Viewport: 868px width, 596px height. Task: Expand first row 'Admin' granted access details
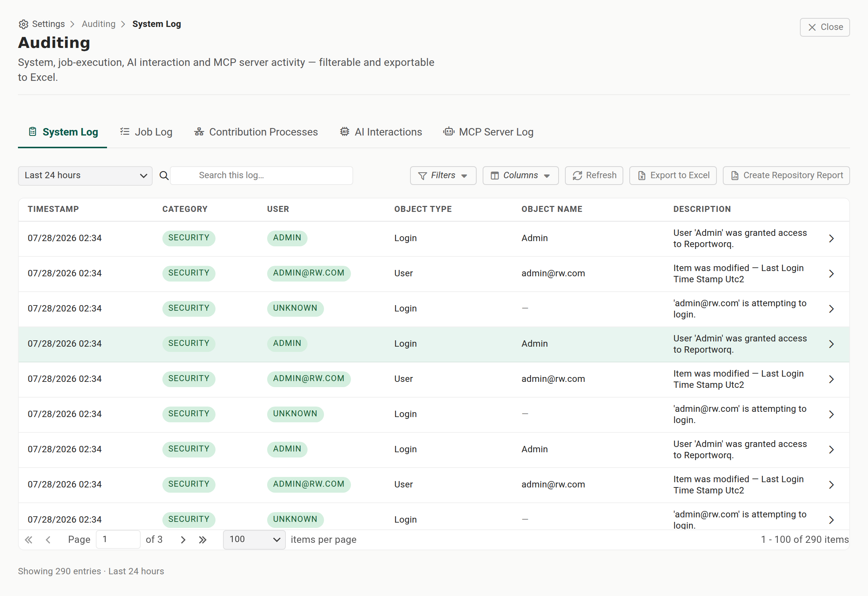click(x=831, y=238)
